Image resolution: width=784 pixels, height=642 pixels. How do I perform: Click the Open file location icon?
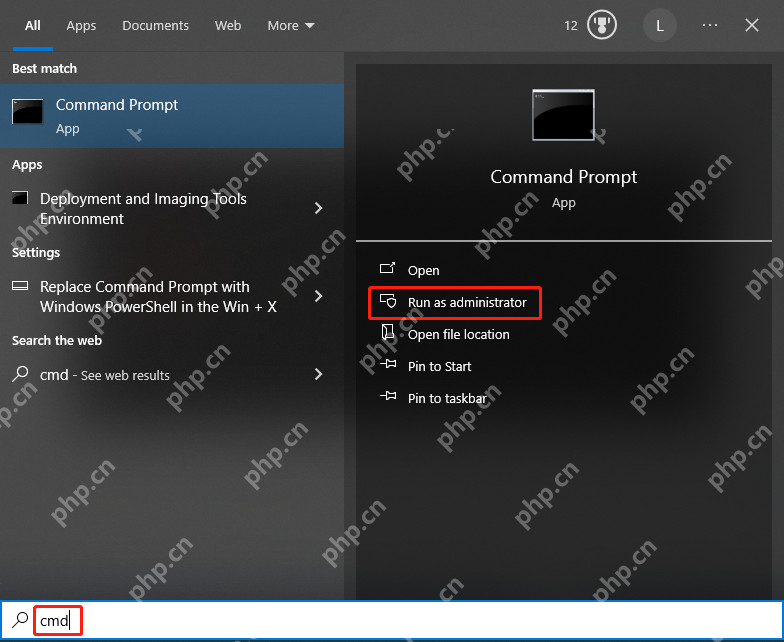point(388,333)
